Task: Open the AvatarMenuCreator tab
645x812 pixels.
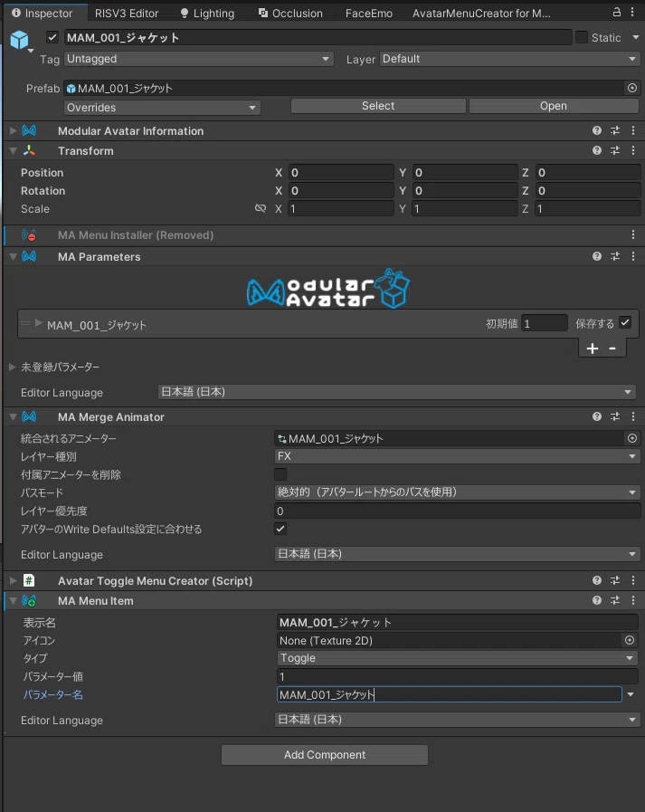Action: tap(481, 14)
